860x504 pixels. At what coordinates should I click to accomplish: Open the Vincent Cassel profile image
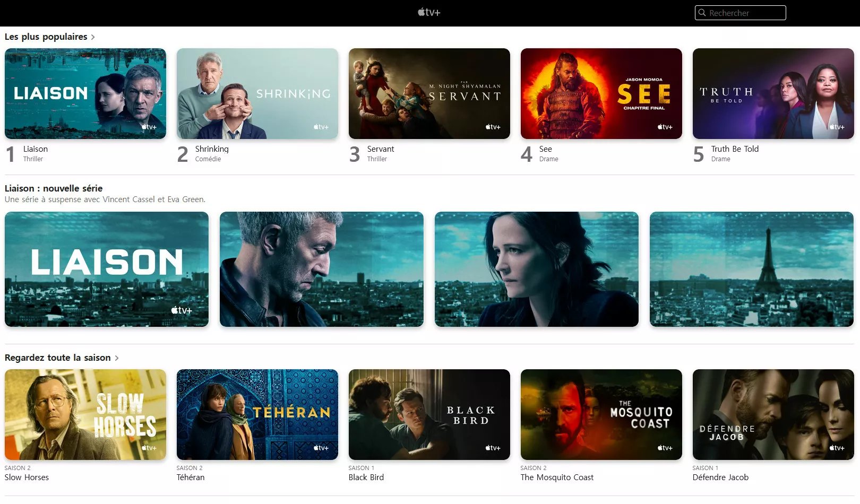(322, 269)
